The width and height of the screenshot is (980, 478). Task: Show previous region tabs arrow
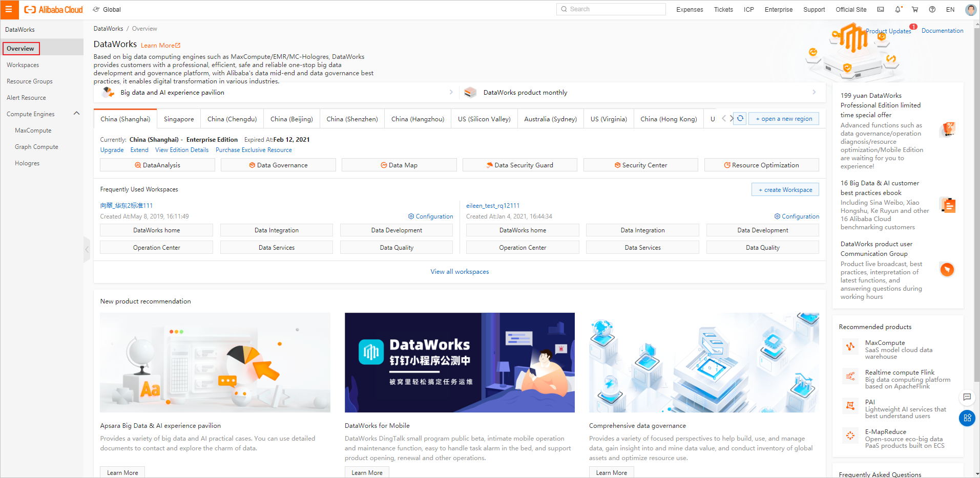(724, 118)
